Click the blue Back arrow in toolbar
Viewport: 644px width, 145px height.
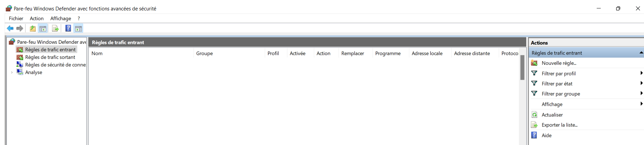pos(10,29)
